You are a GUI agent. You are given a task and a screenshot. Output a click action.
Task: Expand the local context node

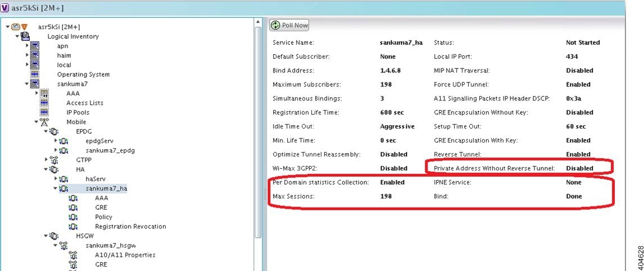(x=27, y=65)
